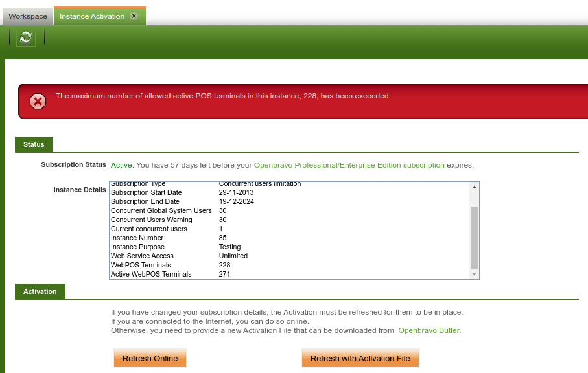Click the Active WebPOS Terminals value '271'

224,274
